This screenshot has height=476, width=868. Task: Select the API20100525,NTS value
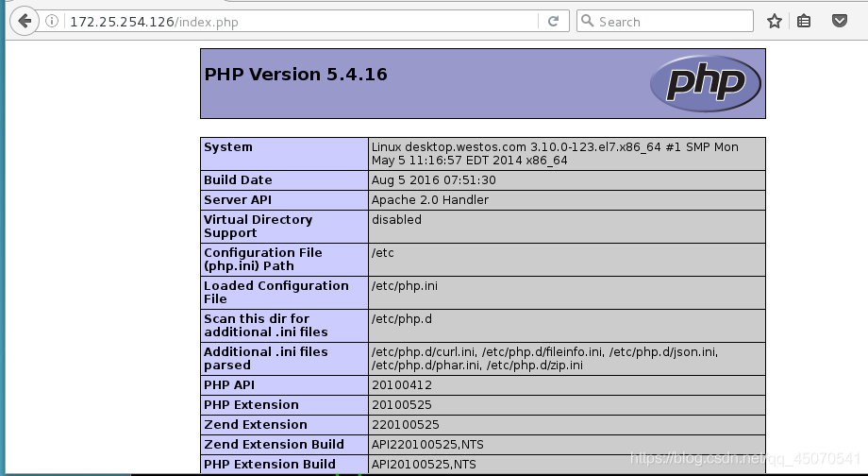[x=424, y=465]
